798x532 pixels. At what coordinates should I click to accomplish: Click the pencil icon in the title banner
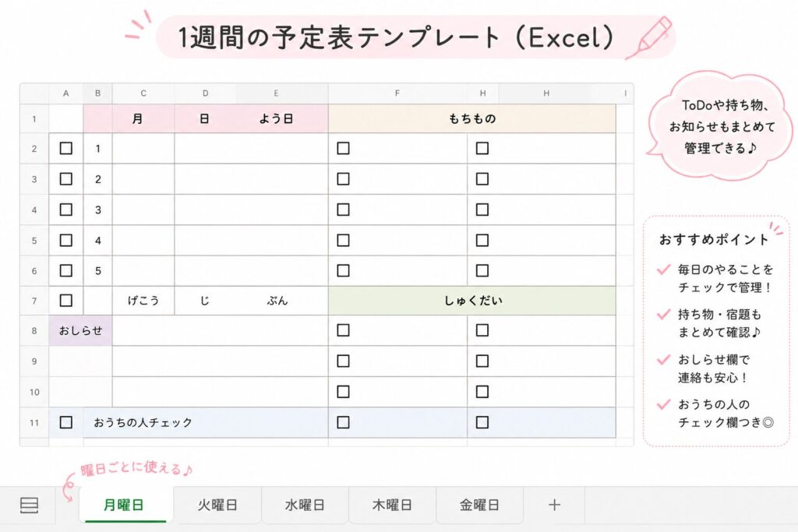pos(649,37)
